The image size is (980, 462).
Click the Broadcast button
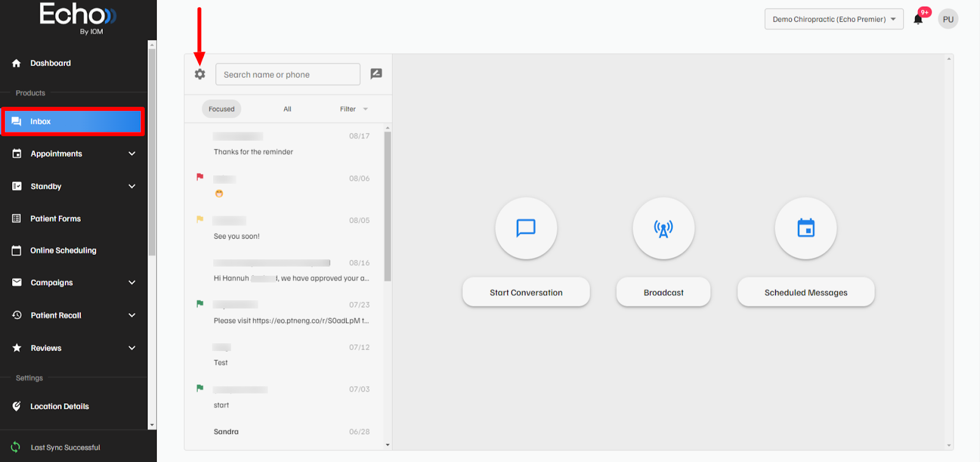663,292
